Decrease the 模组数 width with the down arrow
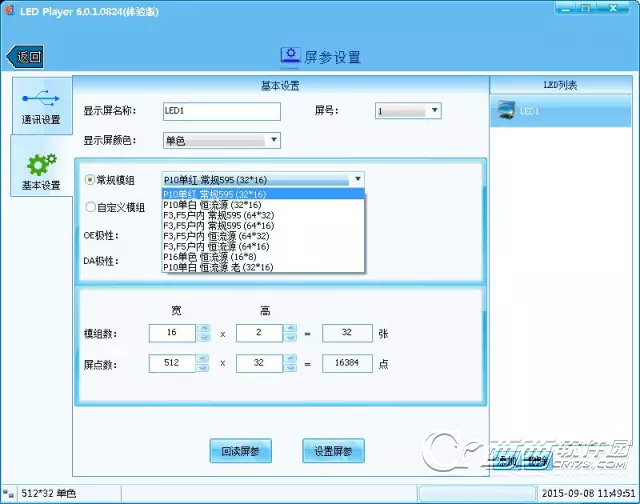Image resolution: width=640 pixels, height=504 pixels. coord(203,337)
